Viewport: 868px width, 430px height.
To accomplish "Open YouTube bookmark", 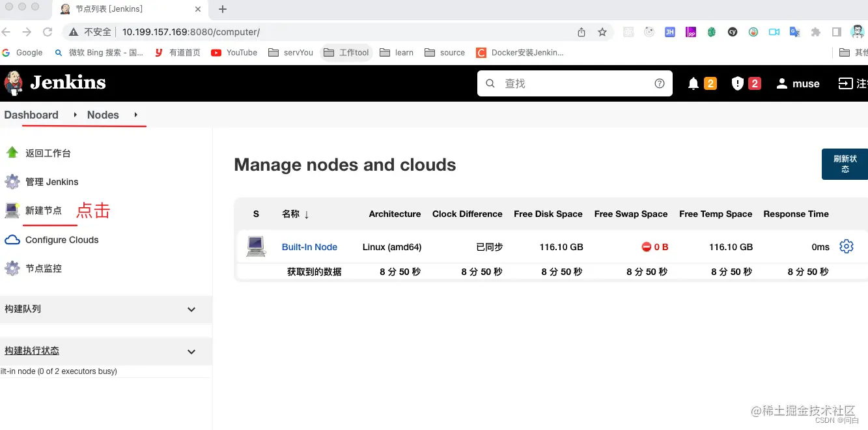I will (x=234, y=53).
